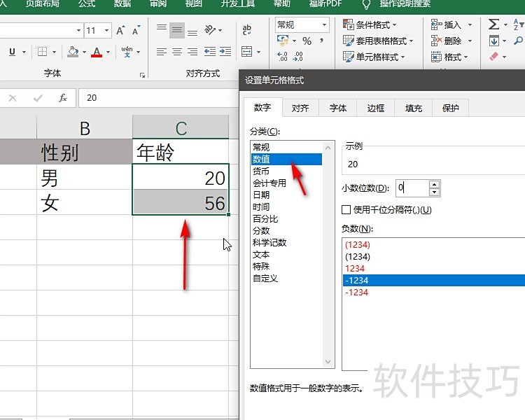Screen dimensions: 525x420
Task: Apply comma style
Action: [322, 41]
